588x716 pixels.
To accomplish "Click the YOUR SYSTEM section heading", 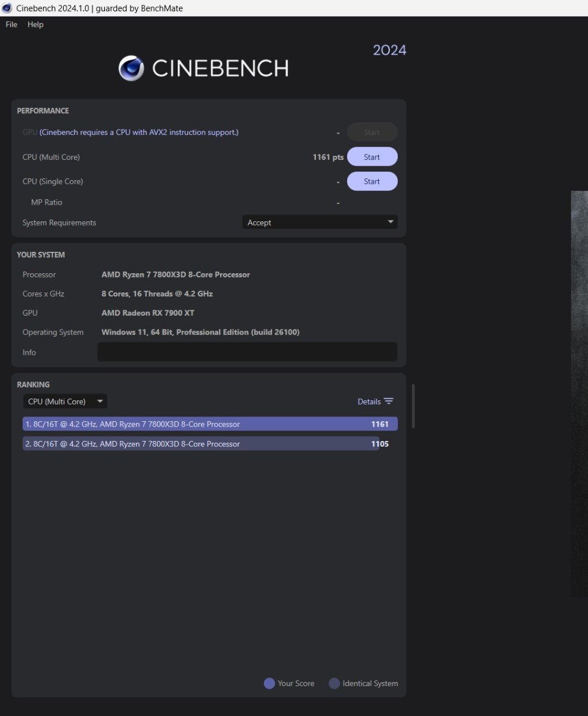I will coord(41,255).
